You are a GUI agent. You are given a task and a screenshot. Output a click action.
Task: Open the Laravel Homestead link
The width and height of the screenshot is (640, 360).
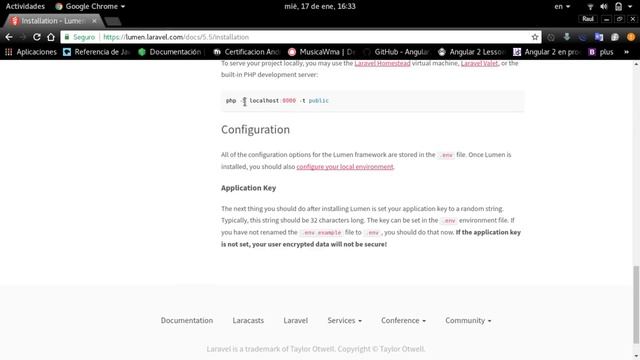click(x=382, y=63)
